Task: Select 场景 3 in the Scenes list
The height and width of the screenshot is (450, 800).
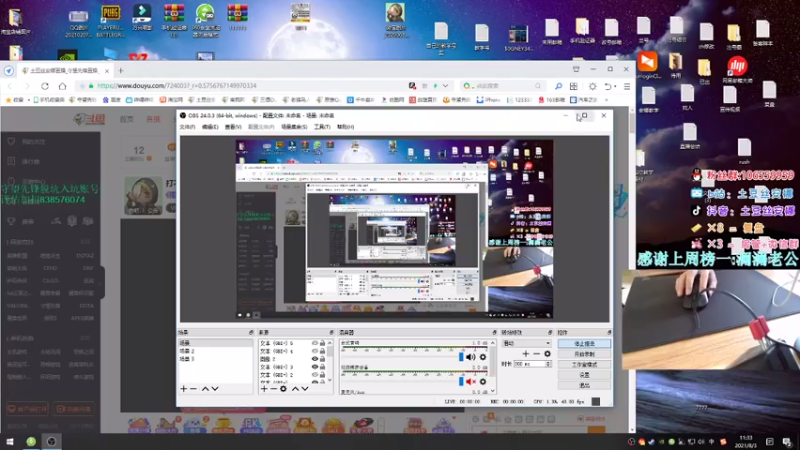Action: tap(215, 359)
